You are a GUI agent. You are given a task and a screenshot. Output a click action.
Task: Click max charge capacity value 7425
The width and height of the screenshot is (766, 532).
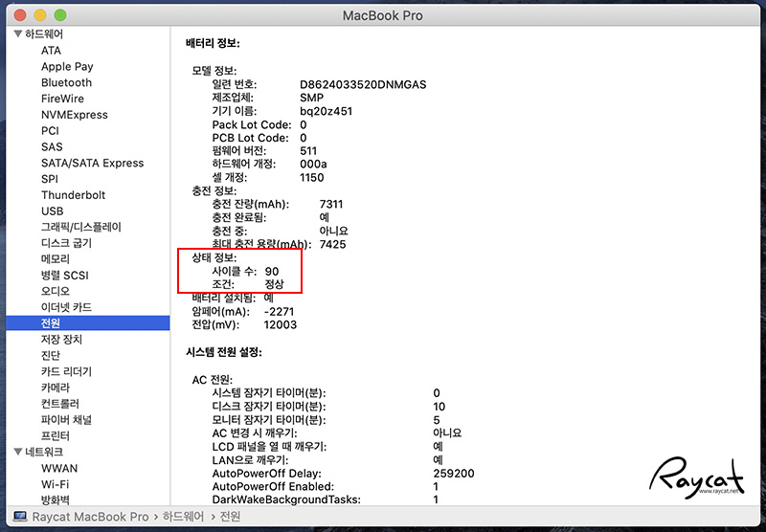click(x=332, y=244)
